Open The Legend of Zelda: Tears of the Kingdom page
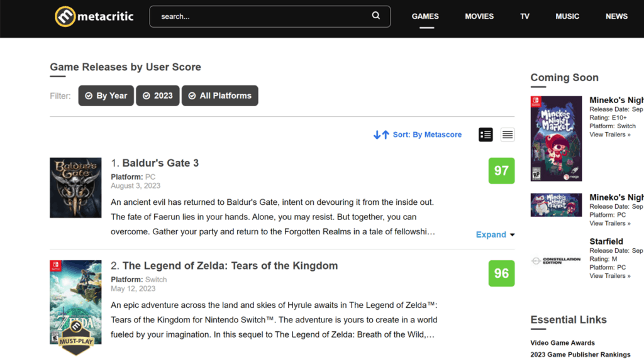Screen dimensions: 644x362 (x=231, y=265)
